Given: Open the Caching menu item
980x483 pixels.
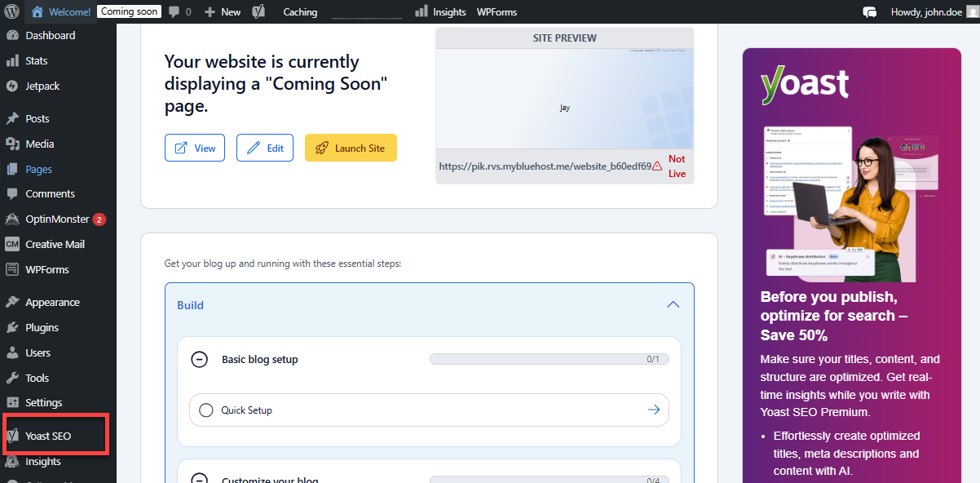Looking at the screenshot, I should click(299, 11).
